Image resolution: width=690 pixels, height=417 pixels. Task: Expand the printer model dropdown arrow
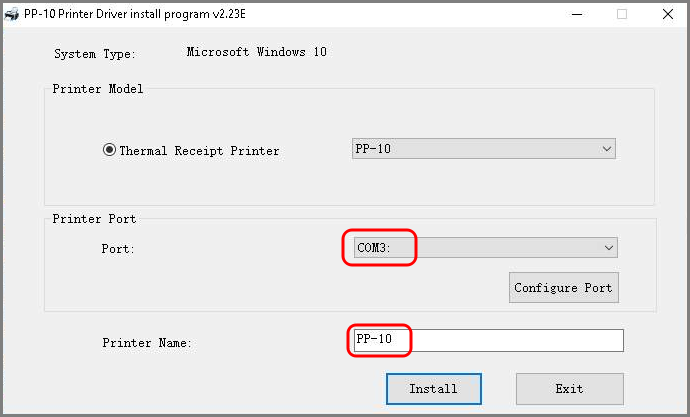tap(606, 149)
